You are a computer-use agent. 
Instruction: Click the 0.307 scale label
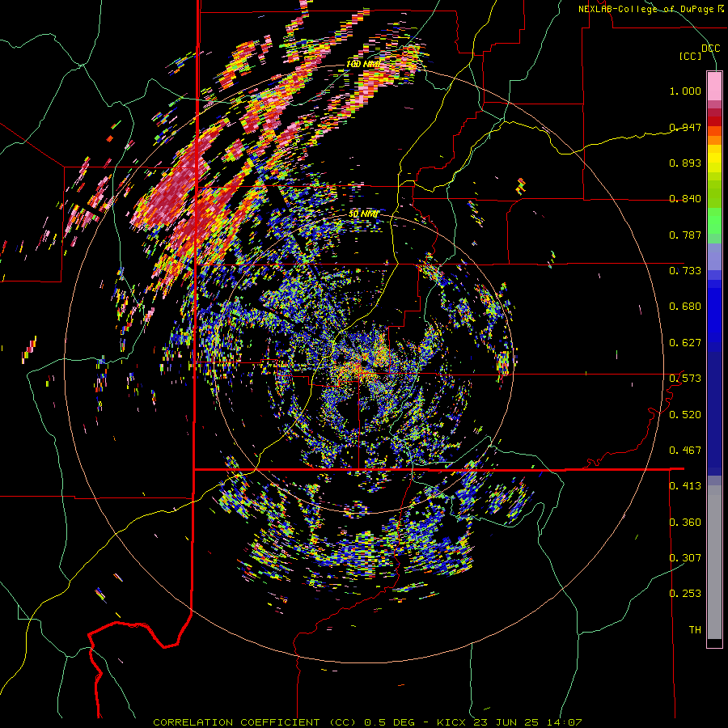[685, 558]
